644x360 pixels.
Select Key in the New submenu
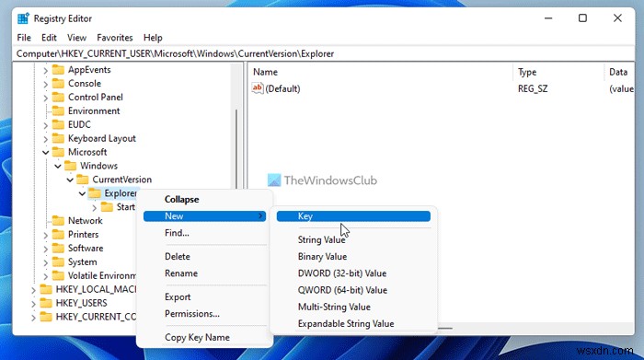pyautogui.click(x=353, y=216)
